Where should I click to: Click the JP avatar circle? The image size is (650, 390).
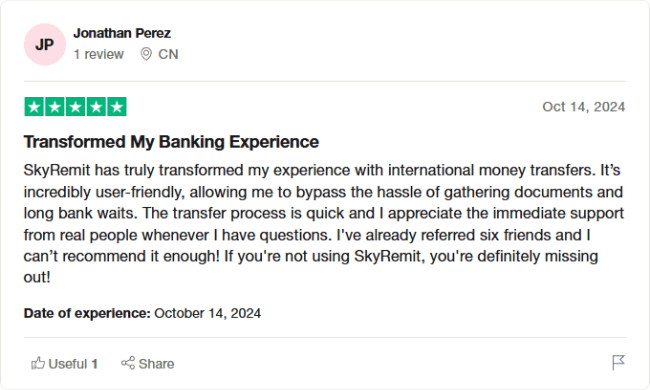coord(45,44)
